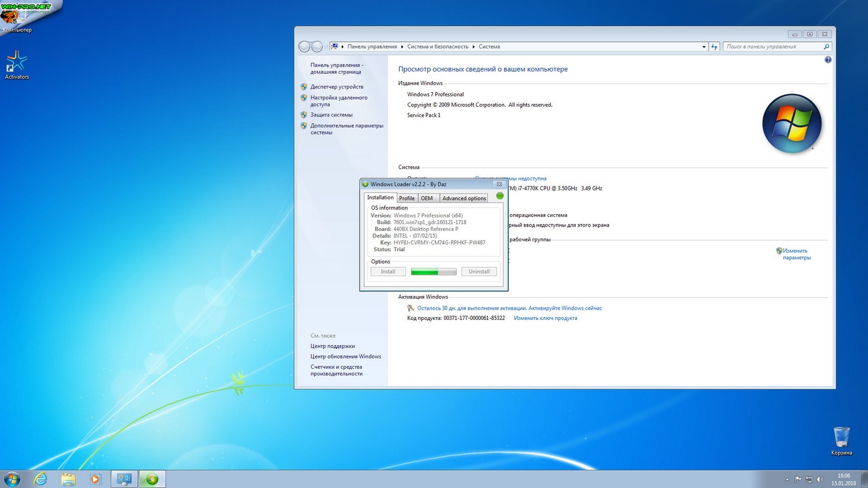Show hidden system tray icons arrow
Viewport: 868px width, 488px height.
click(x=787, y=479)
